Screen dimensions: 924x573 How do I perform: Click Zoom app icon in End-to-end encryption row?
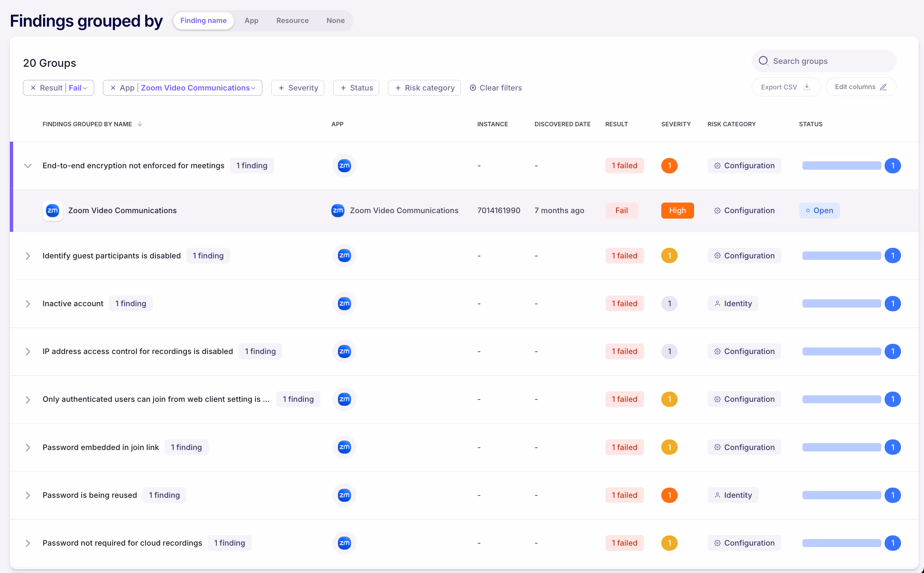pyautogui.click(x=344, y=166)
